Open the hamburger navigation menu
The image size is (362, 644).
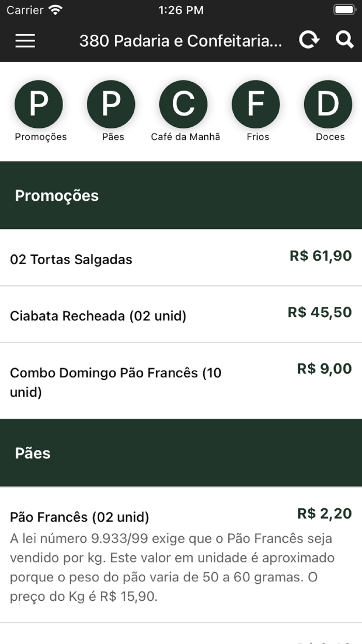tap(24, 41)
